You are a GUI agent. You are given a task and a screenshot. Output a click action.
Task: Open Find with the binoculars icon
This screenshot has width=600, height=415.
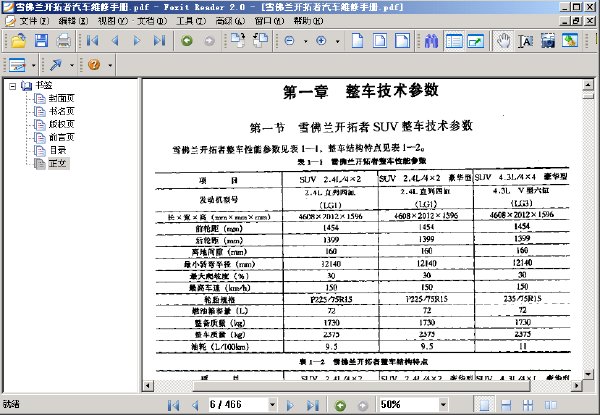tap(432, 41)
